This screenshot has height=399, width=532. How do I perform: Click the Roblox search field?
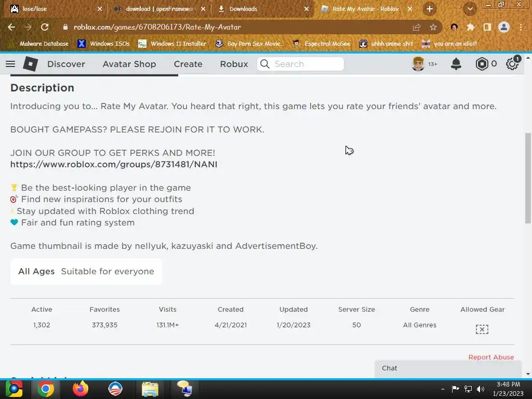(301, 64)
